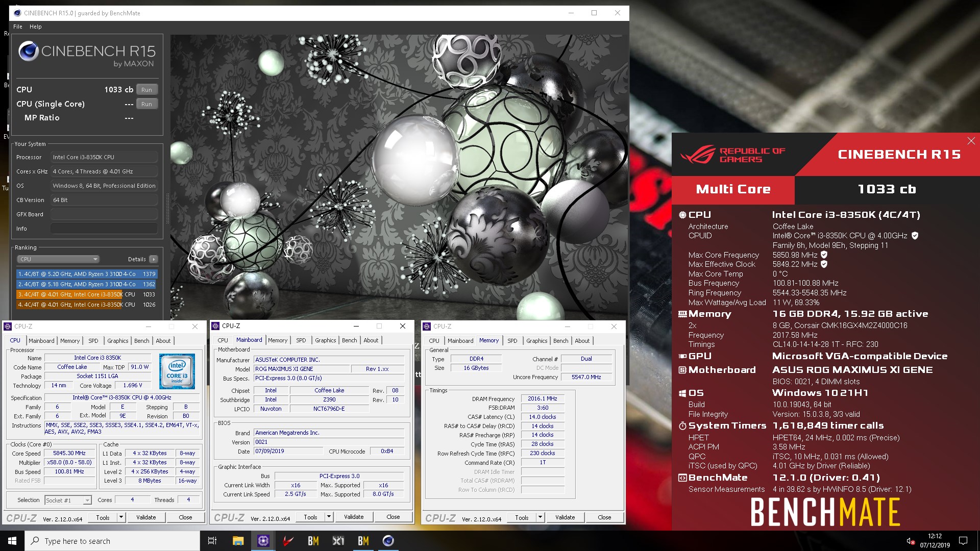Select ranking entry AMD Ryzen 3 3100 1379

(87, 274)
